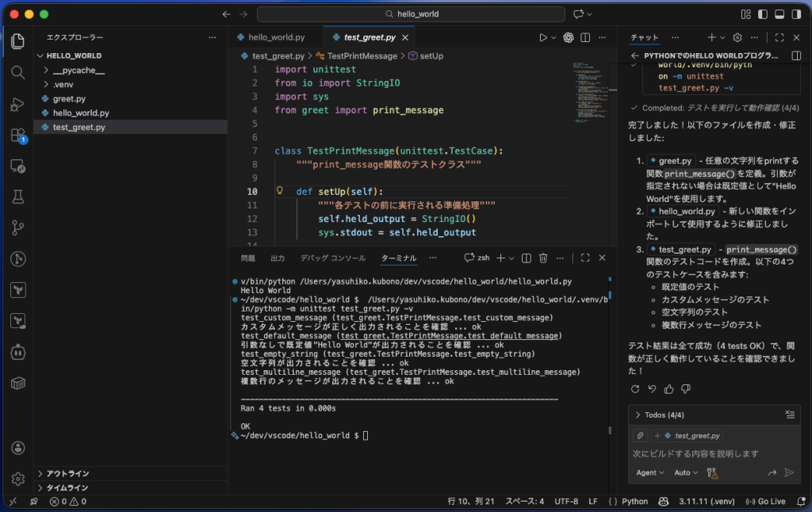Viewport: 812px width, 512px height.
Task: Open the Manage gear icon in activity bar
Action: pos(17,479)
